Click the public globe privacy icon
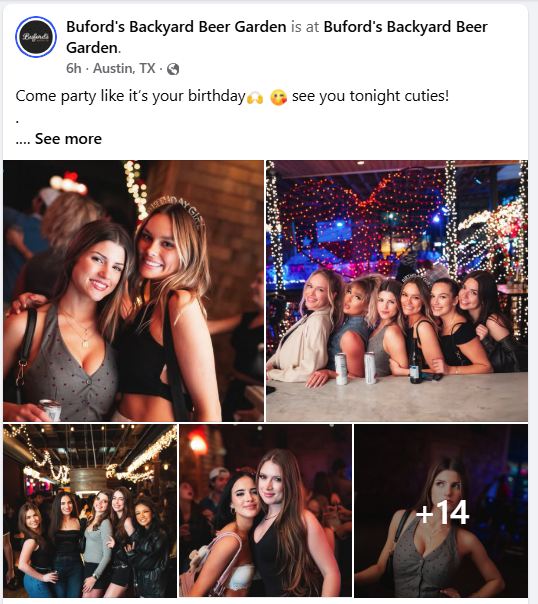Viewport: 538px width, 604px height. click(x=173, y=69)
